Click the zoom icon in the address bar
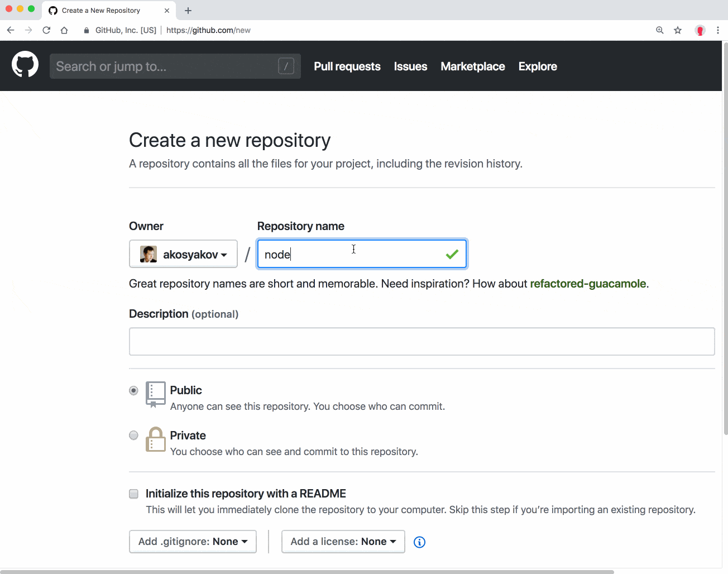Screen dimensions: 728x574 [x=659, y=30]
